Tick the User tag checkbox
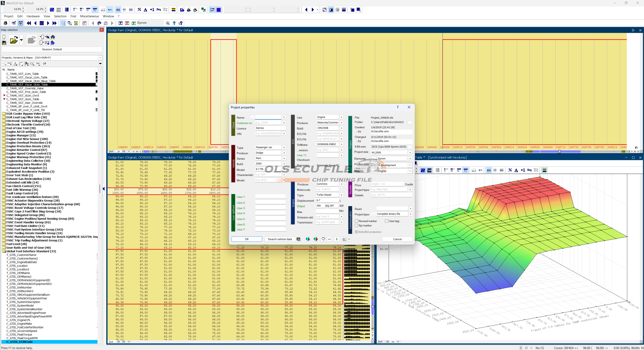644x350 pixels. point(387,221)
